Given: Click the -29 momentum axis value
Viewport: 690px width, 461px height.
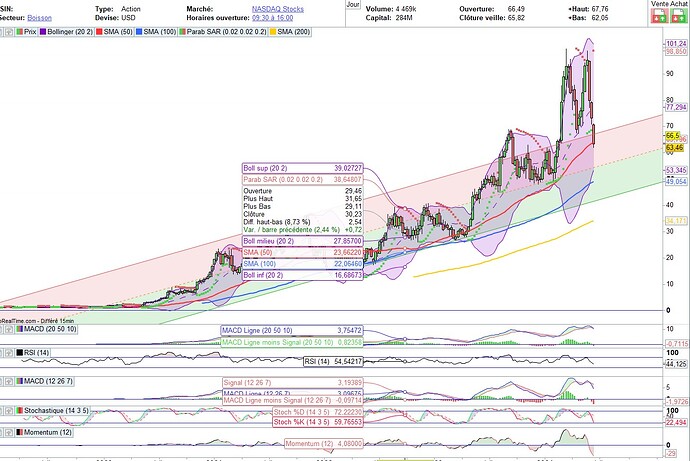Looking at the screenshot, I should (671, 454).
